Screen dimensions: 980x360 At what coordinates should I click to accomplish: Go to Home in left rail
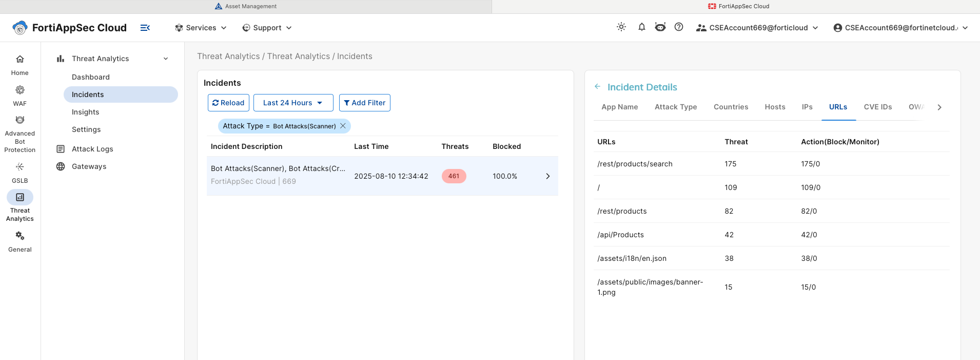point(20,65)
